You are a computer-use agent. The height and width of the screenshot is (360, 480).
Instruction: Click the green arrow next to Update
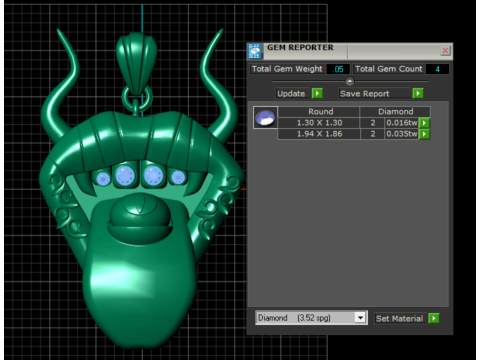[x=317, y=93]
